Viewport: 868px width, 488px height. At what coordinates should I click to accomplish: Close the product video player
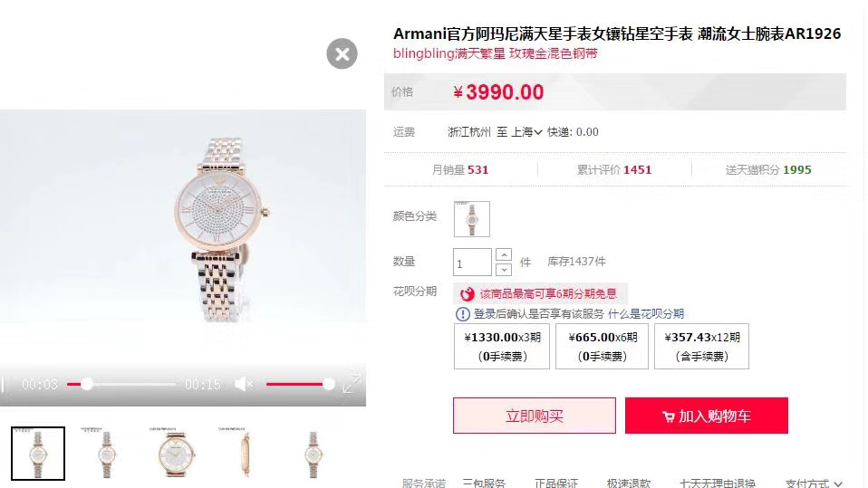click(x=342, y=53)
